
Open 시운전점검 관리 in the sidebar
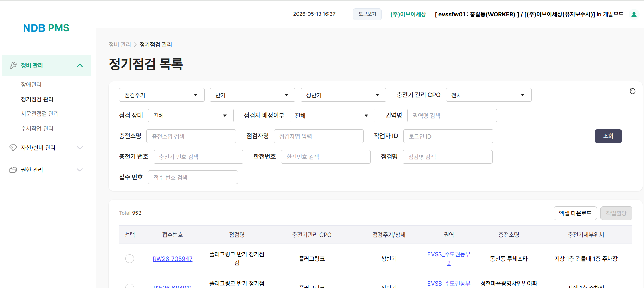click(40, 113)
